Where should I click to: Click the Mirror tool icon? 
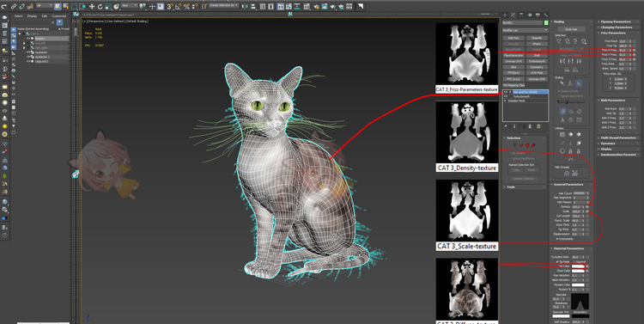point(245,6)
